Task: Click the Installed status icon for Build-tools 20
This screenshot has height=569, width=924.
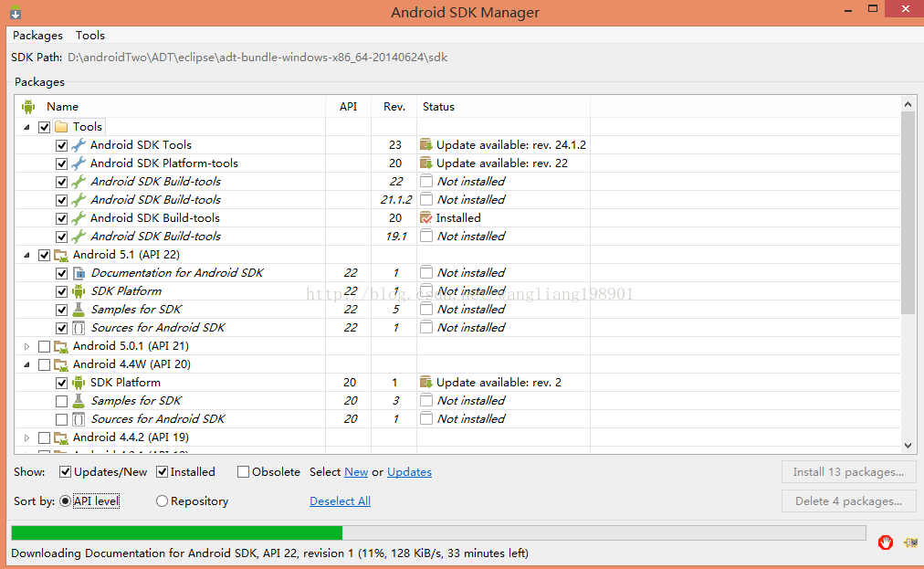Action: [426, 218]
